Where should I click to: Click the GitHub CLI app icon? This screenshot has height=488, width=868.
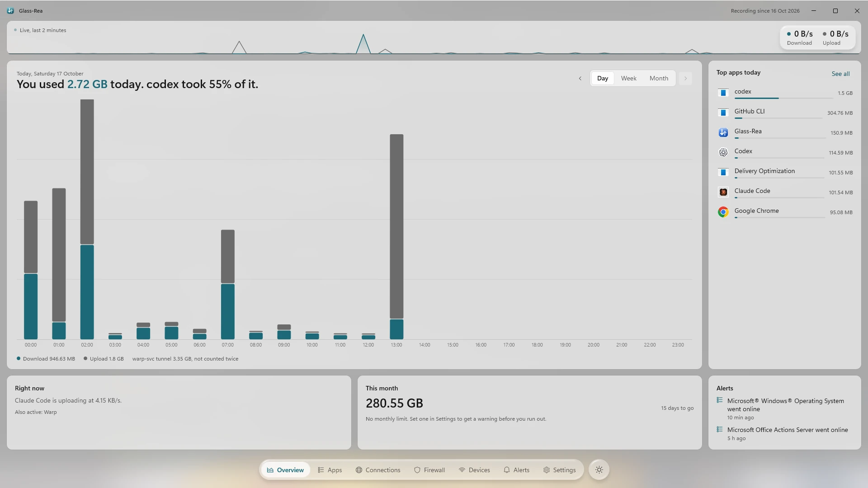pos(723,113)
